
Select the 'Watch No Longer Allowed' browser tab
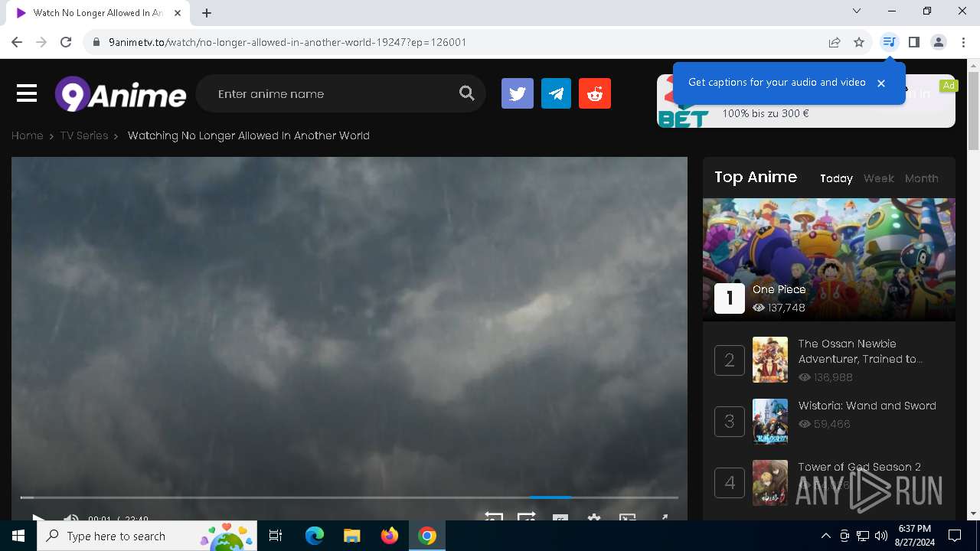[x=100, y=12]
